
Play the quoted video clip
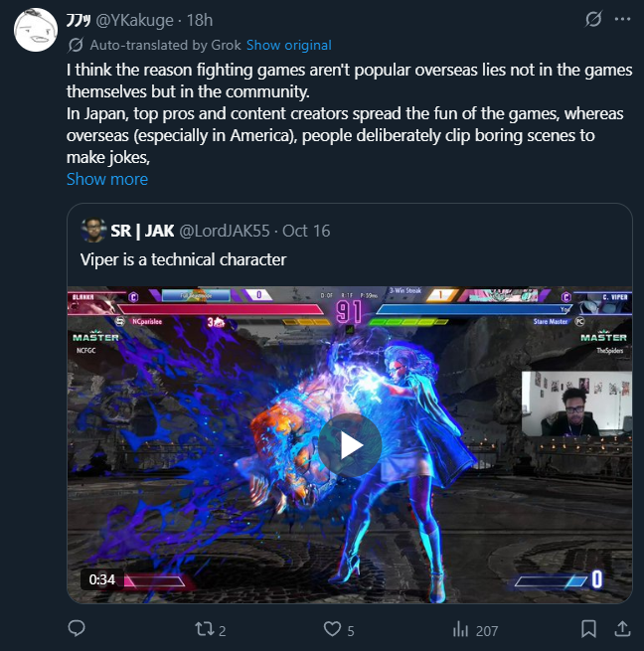350,445
